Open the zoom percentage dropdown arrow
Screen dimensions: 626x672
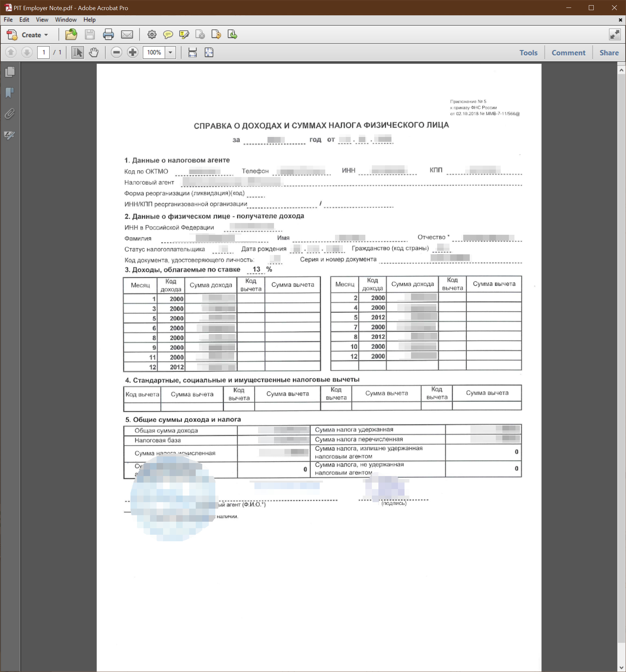pyautogui.click(x=171, y=52)
